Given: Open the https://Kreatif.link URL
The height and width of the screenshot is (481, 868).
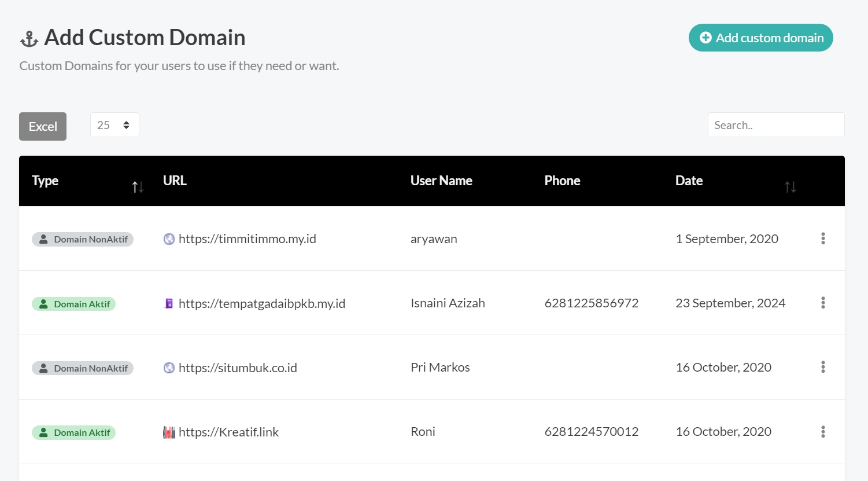Looking at the screenshot, I should click(228, 432).
